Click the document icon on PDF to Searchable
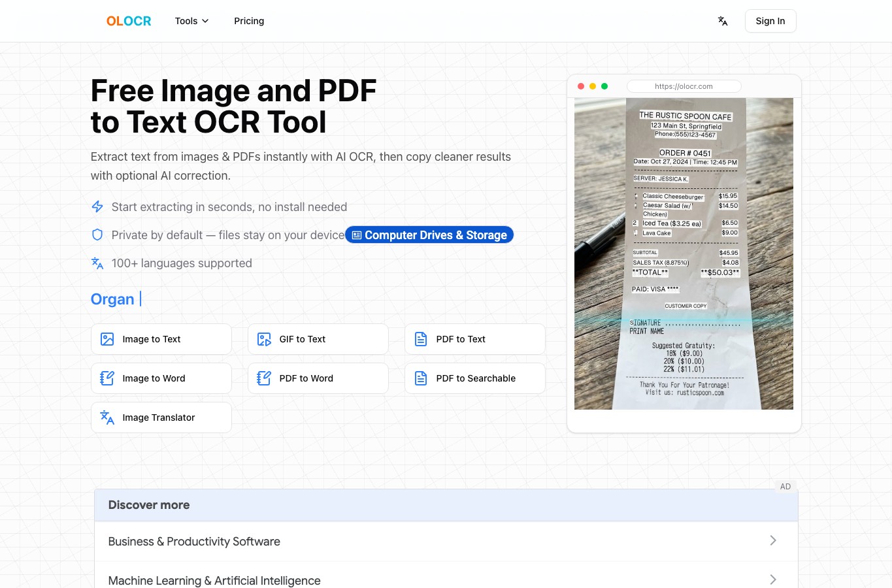This screenshot has height=588, width=892. (x=421, y=378)
